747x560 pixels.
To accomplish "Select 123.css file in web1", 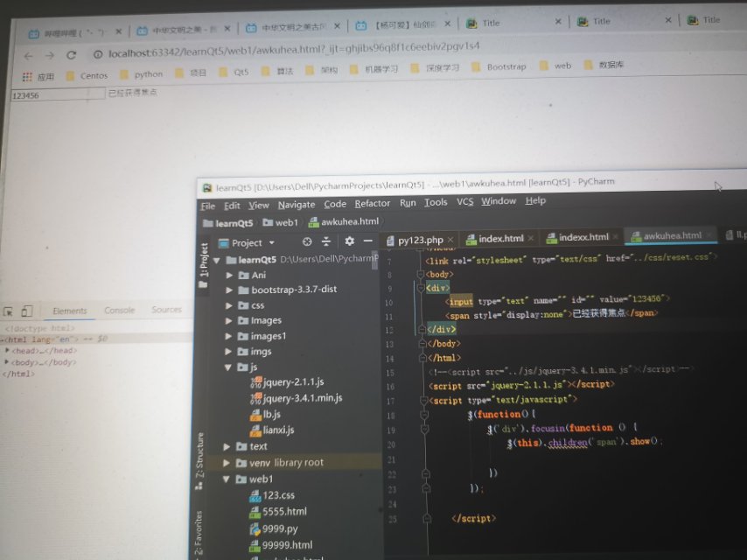I will click(x=272, y=495).
